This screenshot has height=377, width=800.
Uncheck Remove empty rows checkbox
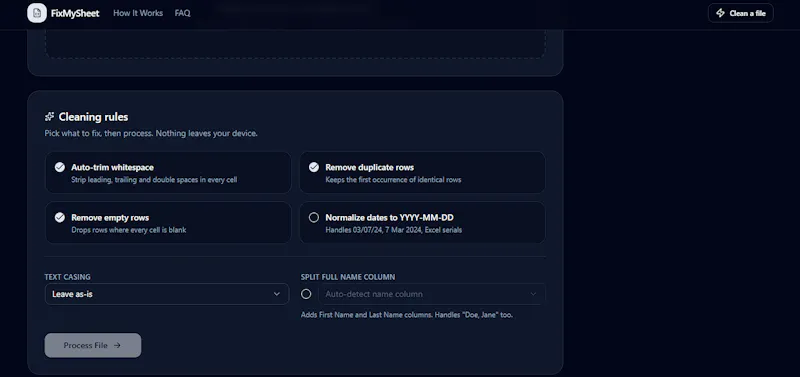60,217
